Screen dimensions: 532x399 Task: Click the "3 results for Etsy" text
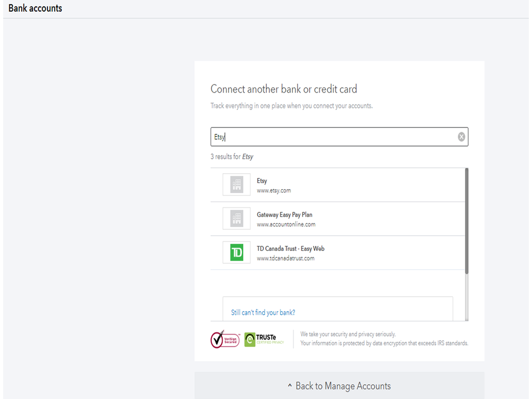(232, 157)
